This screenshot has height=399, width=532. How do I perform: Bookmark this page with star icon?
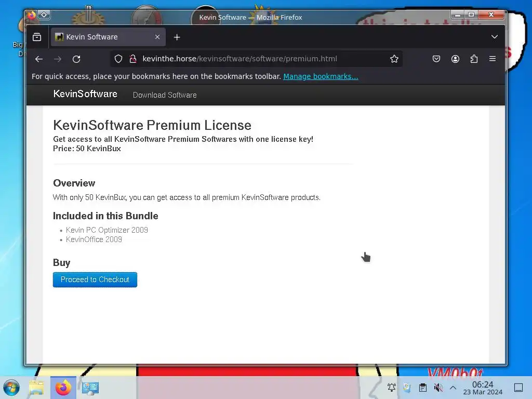click(x=394, y=59)
